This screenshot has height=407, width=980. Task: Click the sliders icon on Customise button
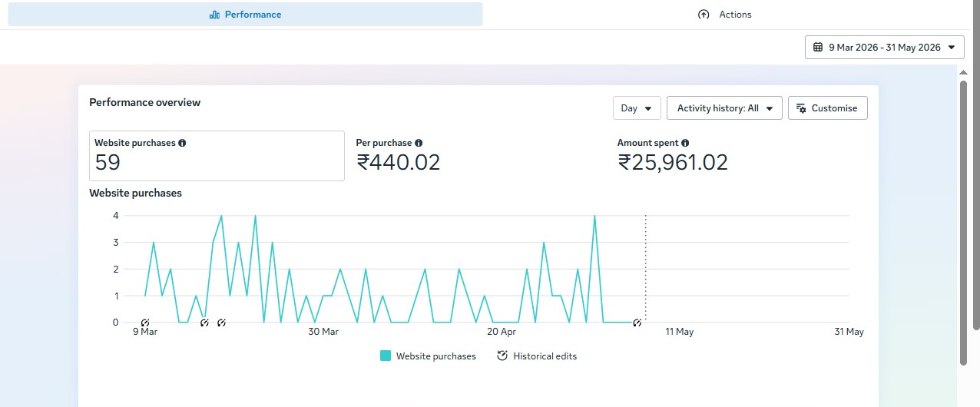802,108
